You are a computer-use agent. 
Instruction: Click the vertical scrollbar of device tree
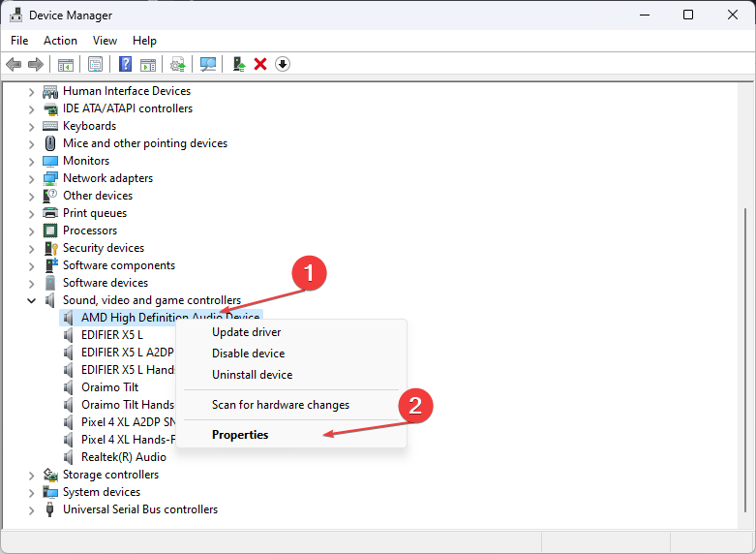point(745,359)
